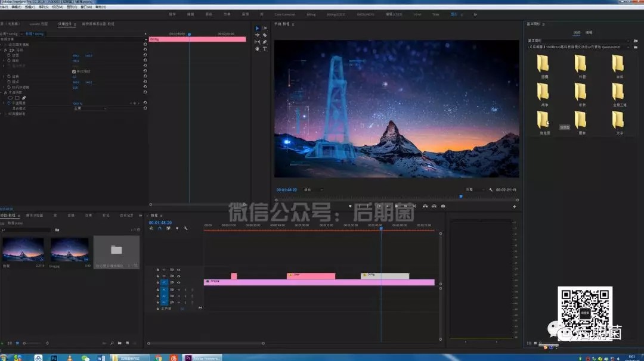The width and height of the screenshot is (644, 361).
Task: Toggle eye visibility of top video track
Action: coord(178,270)
